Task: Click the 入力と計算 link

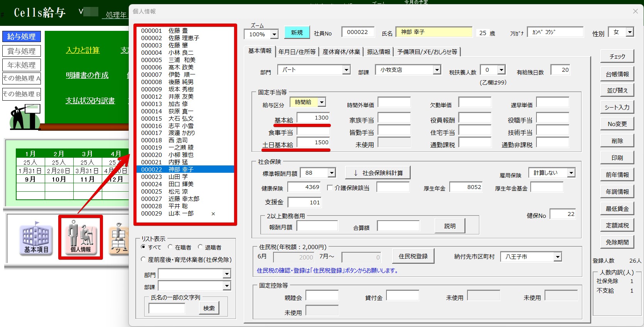Action: click(83, 50)
